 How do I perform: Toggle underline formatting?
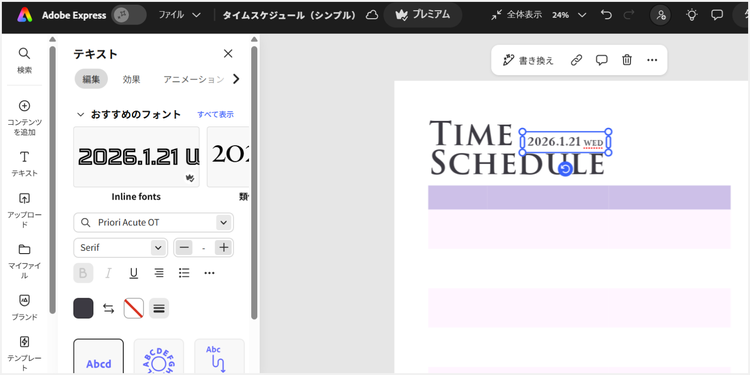[133, 273]
